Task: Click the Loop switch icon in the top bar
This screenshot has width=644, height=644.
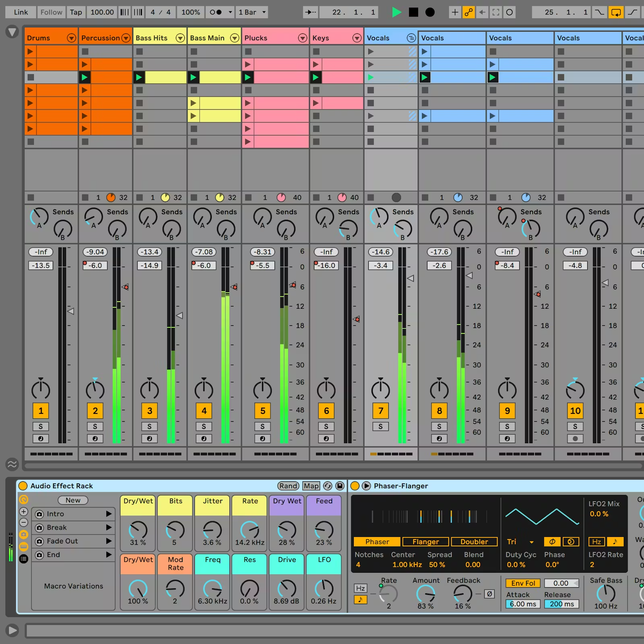Action: [x=616, y=12]
